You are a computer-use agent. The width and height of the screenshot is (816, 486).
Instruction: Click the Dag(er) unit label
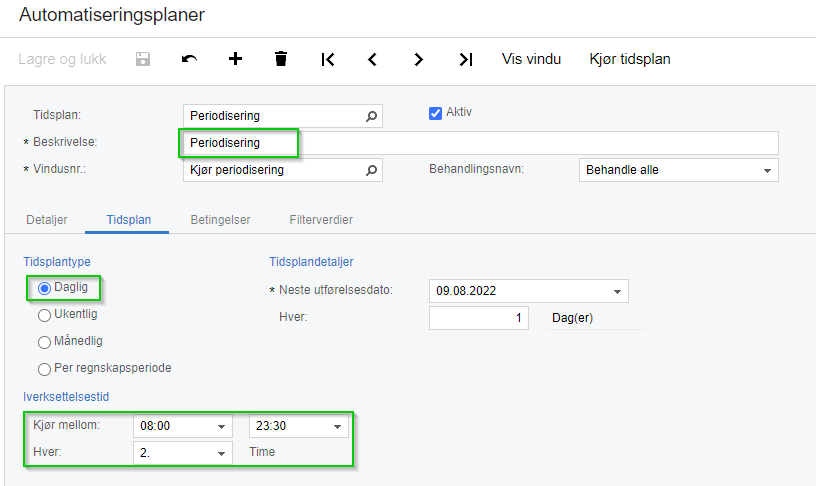(572, 318)
